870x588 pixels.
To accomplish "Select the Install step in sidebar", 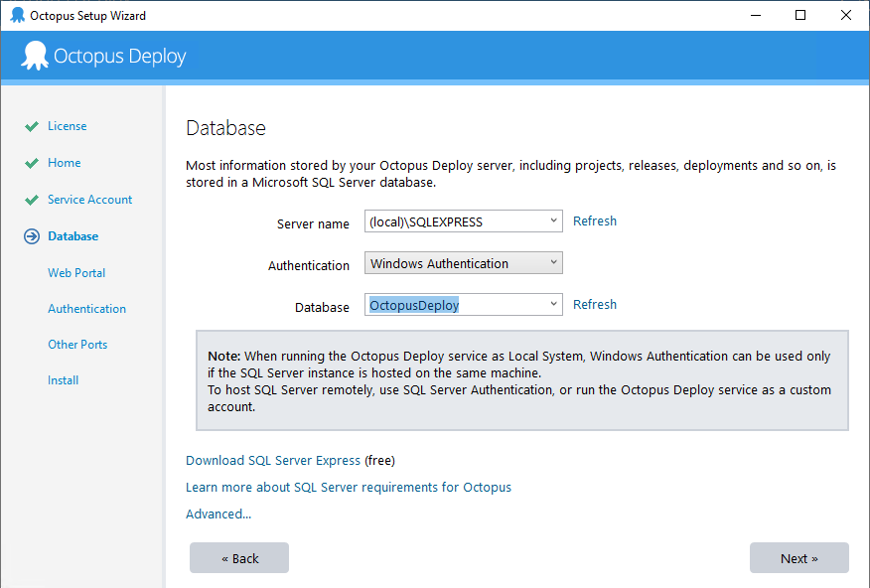I will [63, 380].
